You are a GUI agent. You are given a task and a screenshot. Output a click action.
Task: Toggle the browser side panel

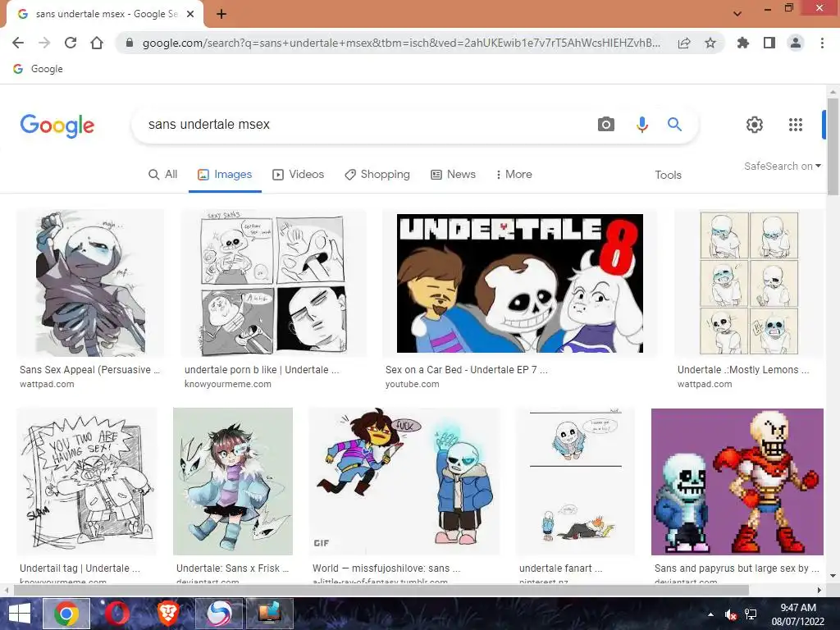coord(769,43)
